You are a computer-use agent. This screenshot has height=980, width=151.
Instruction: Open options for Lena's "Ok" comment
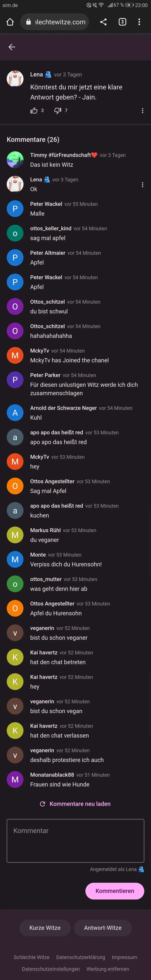click(142, 184)
